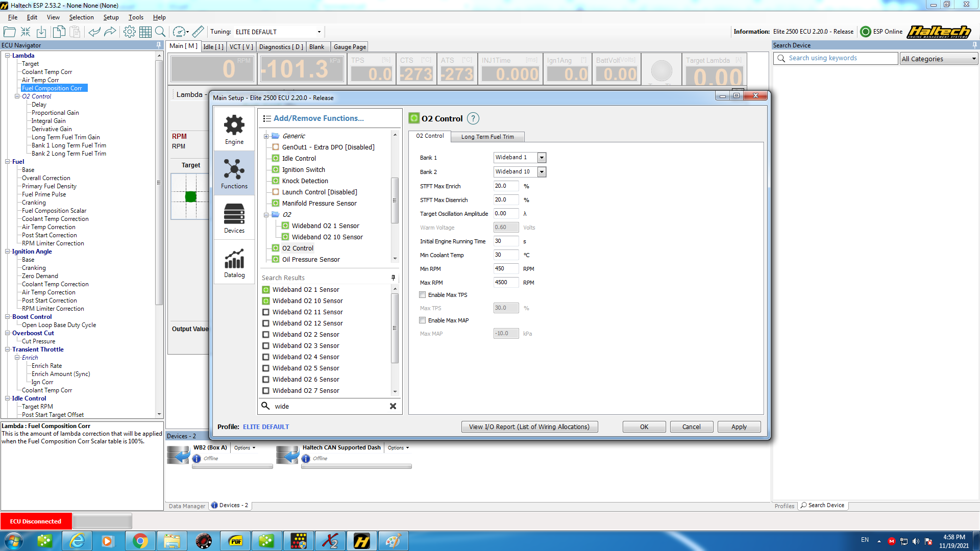
Task: Click the Cancel button
Action: [692, 427]
